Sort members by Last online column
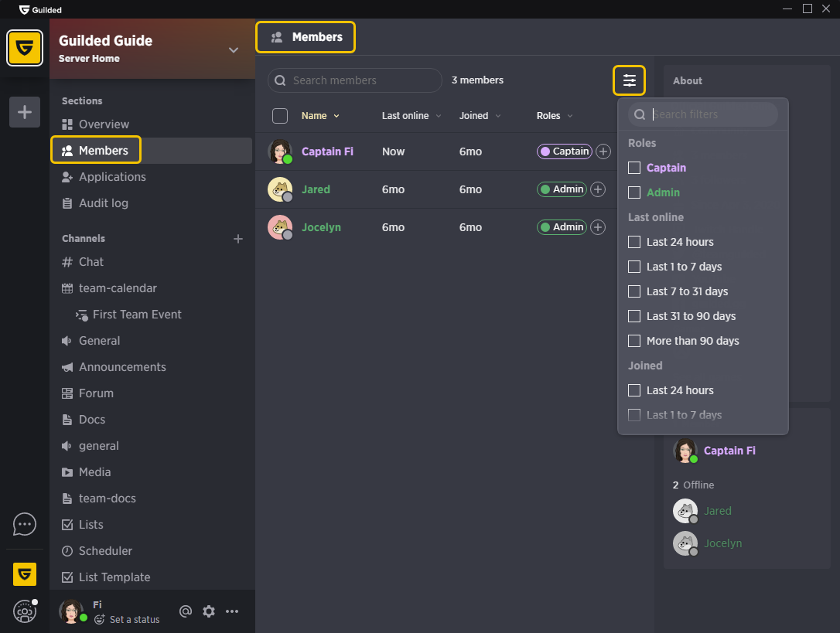The width and height of the screenshot is (840, 633). click(411, 116)
